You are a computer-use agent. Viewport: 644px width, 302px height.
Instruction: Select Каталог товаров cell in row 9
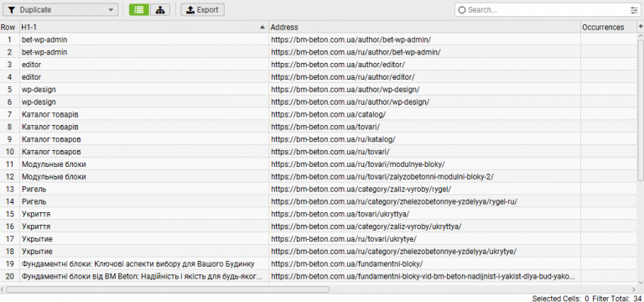[143, 139]
